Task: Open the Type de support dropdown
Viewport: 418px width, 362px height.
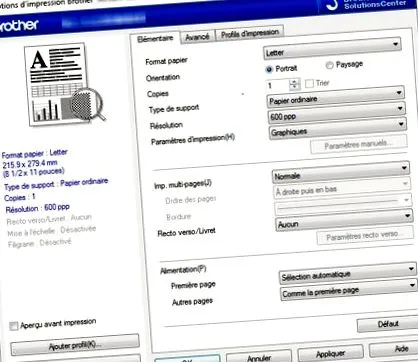Action: [336, 97]
